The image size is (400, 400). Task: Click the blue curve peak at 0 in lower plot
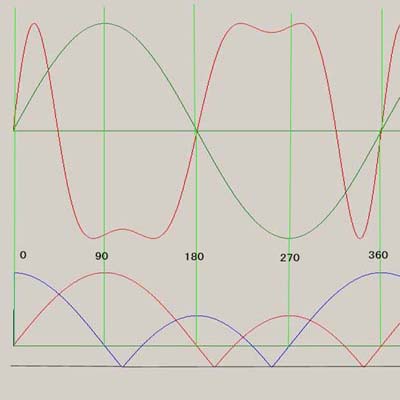coord(15,273)
